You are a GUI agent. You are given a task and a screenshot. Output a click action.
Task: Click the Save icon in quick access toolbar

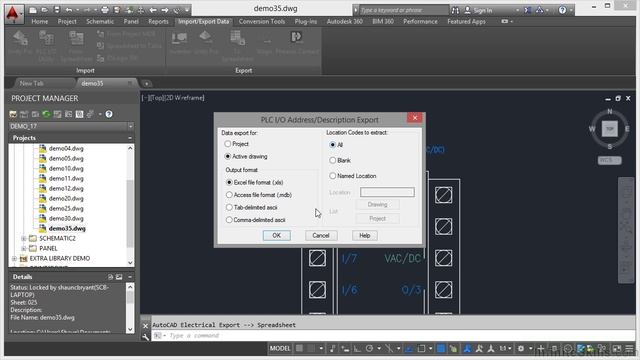tap(57, 10)
